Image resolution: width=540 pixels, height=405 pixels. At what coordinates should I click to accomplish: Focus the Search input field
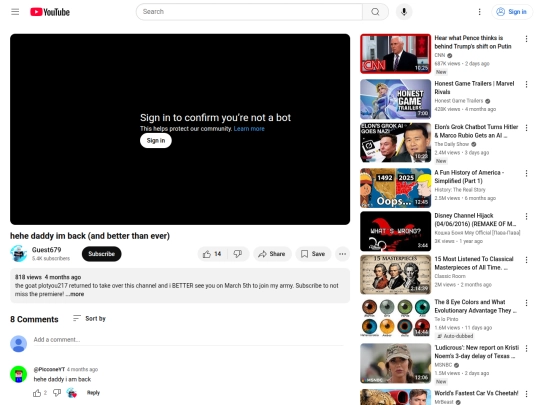(249, 12)
